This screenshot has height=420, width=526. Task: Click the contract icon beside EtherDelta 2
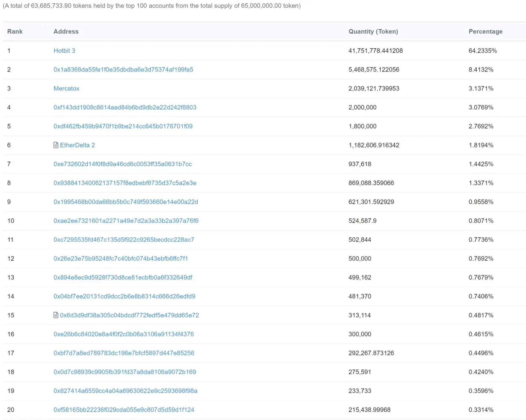[56, 145]
